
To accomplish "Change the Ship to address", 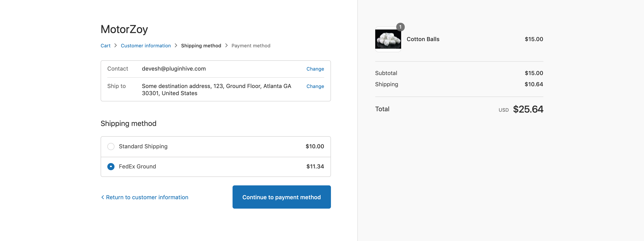I will pyautogui.click(x=315, y=86).
